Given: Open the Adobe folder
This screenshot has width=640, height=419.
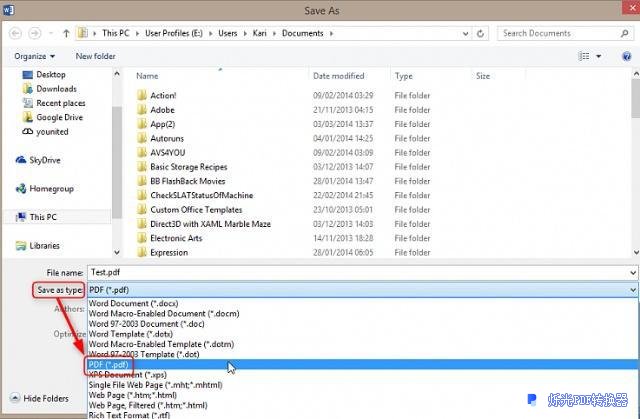Looking at the screenshot, I should (x=162, y=110).
